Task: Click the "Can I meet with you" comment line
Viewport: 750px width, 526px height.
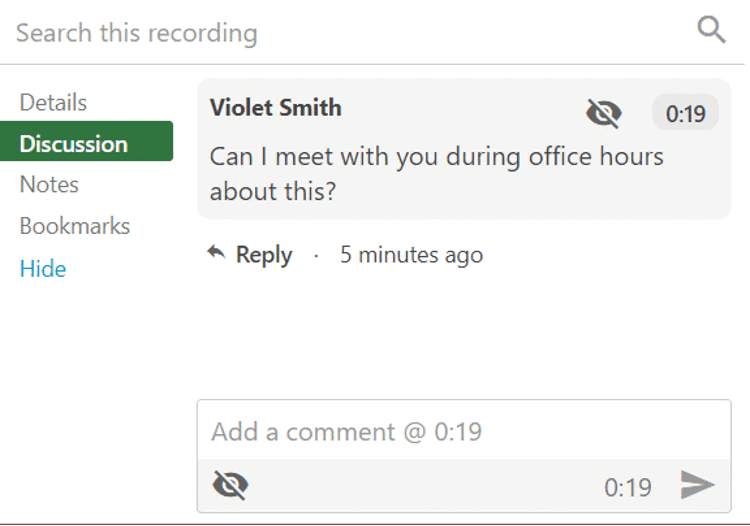Action: (x=436, y=157)
